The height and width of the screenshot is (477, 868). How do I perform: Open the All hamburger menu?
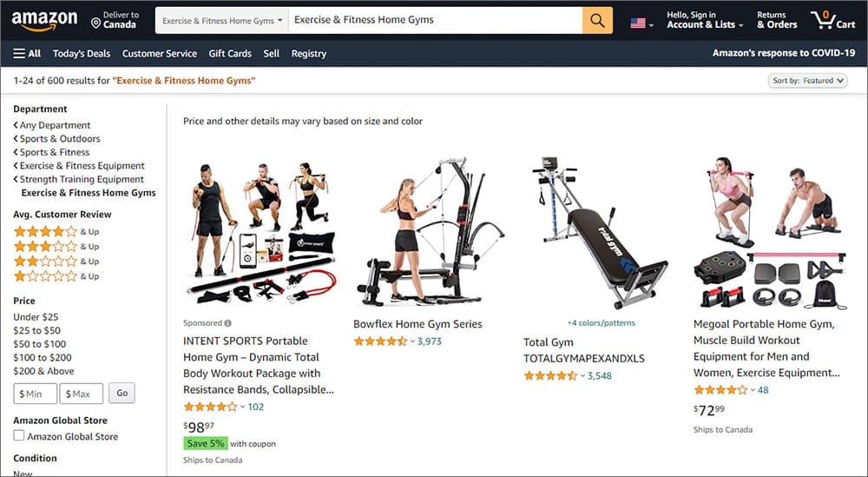(x=27, y=54)
